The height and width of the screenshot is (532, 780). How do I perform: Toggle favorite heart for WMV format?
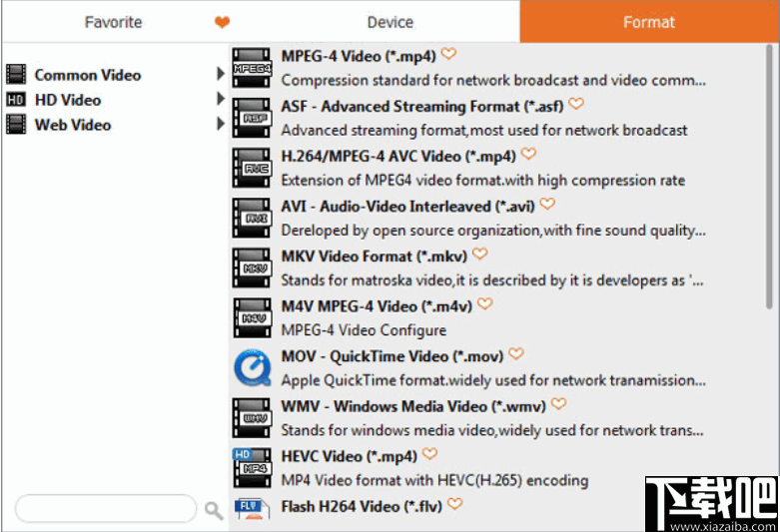558,403
